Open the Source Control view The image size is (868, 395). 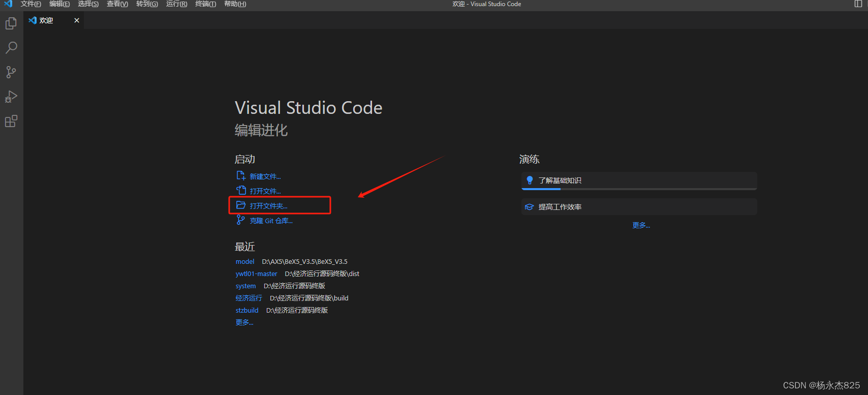(11, 72)
